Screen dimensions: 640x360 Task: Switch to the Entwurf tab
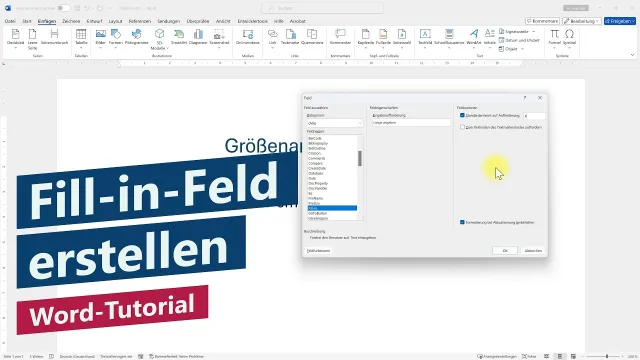coord(94,21)
